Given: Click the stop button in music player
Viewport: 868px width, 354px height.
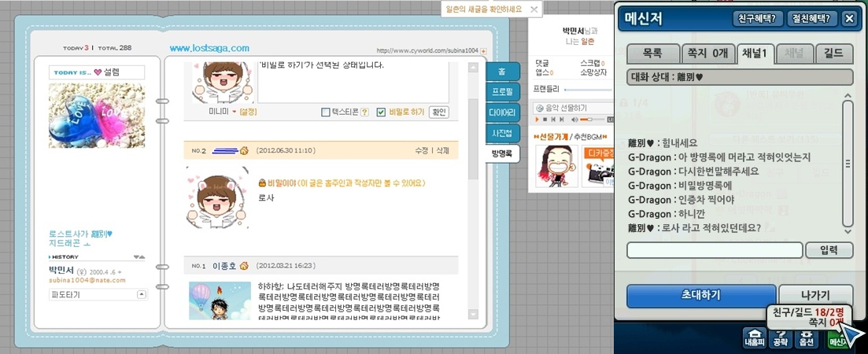Looking at the screenshot, I should (x=545, y=120).
